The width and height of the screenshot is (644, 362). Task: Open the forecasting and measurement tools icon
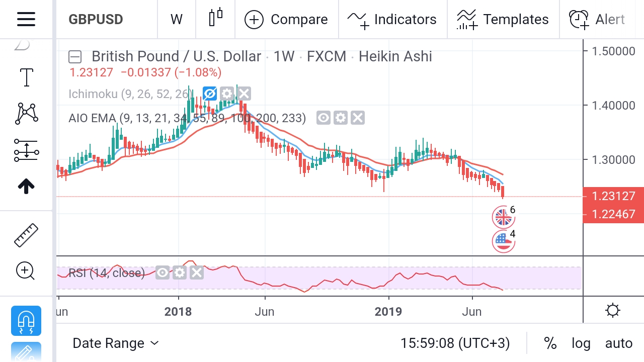point(26,150)
